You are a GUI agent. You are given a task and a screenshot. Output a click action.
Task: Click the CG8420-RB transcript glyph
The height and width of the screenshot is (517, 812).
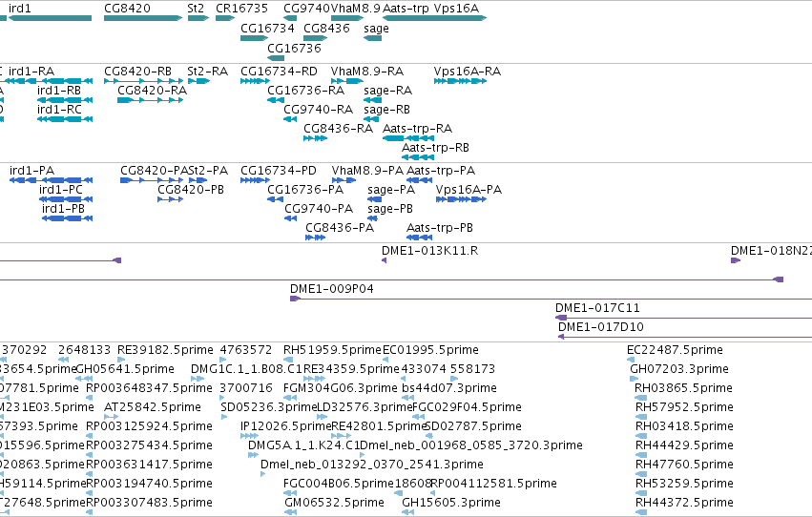tap(143, 81)
